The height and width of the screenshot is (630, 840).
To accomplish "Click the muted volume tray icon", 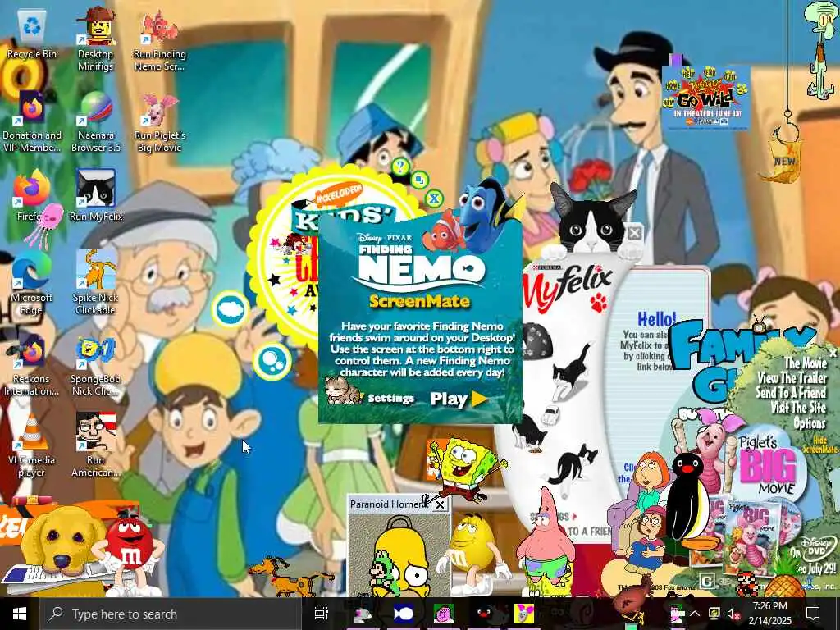I will tap(733, 614).
